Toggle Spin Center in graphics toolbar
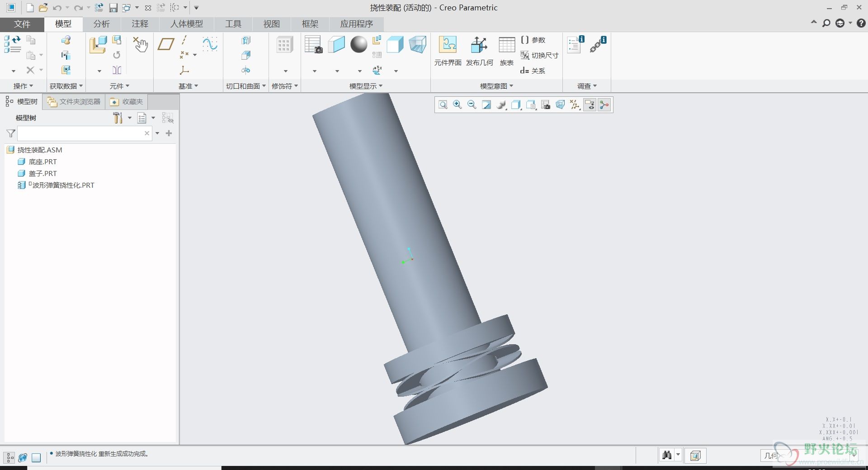868x470 pixels. coord(604,105)
